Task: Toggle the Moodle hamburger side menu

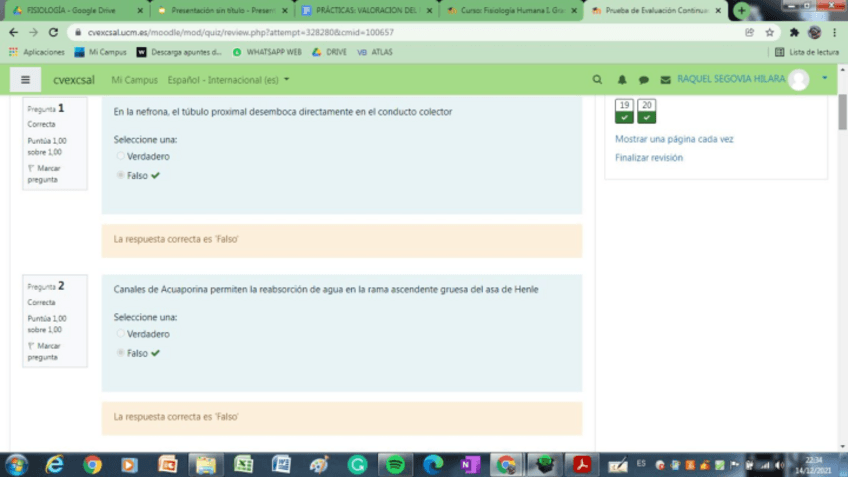Action: [25, 80]
